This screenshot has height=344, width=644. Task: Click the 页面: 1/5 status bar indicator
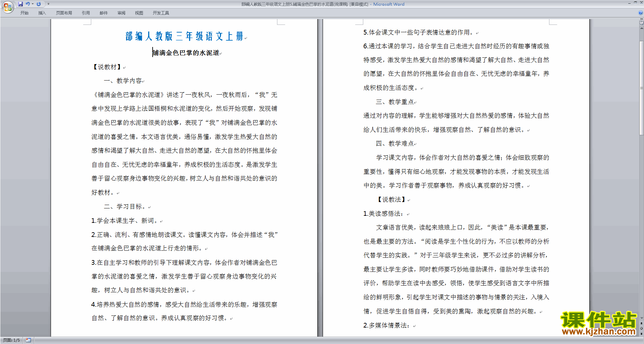pyautogui.click(x=11, y=340)
